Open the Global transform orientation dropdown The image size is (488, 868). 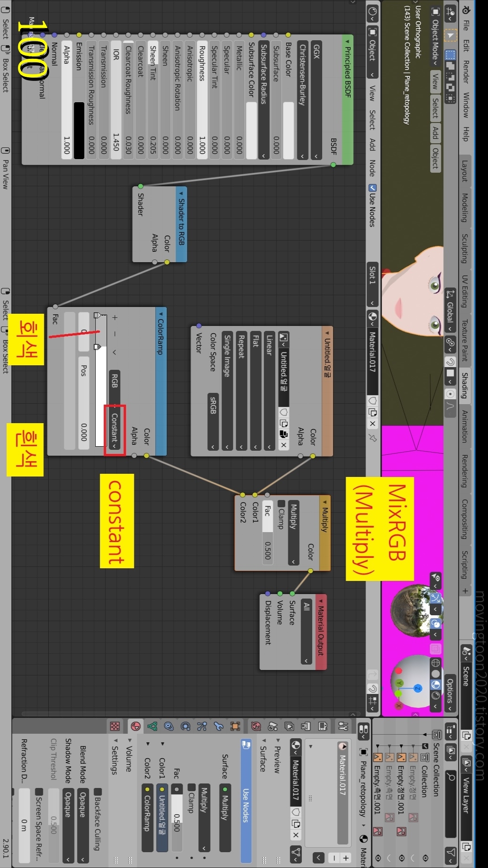(450, 311)
